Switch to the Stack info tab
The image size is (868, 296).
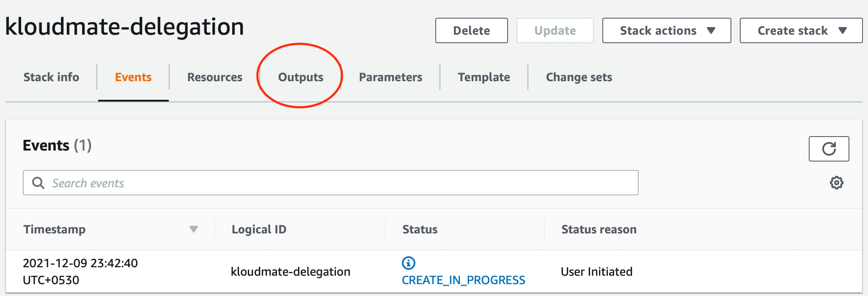coord(51,77)
